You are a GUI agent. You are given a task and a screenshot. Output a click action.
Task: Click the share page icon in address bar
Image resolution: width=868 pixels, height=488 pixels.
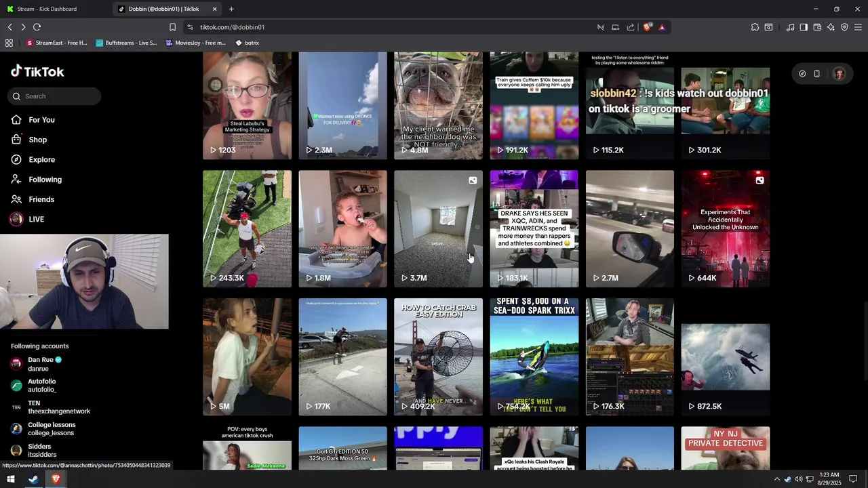[631, 27]
